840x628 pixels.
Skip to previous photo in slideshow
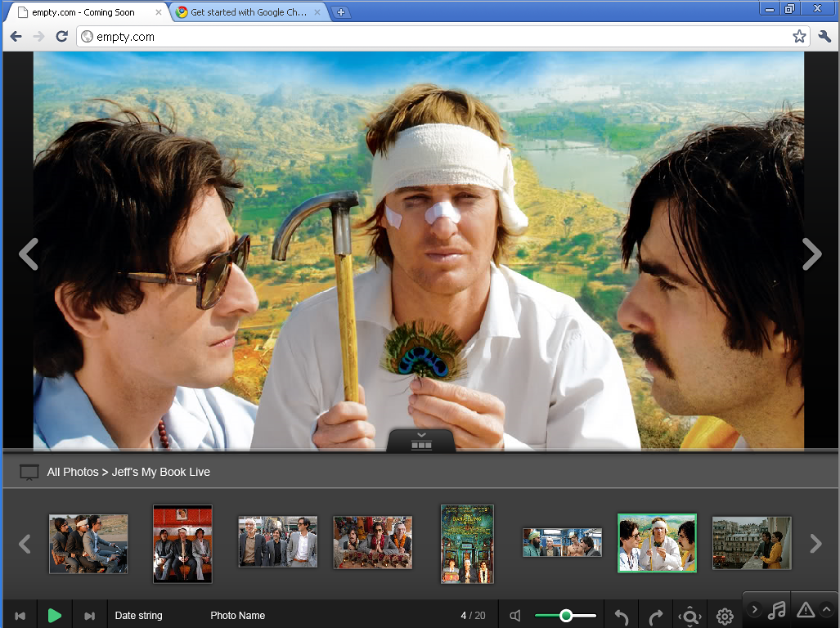pos(20,616)
